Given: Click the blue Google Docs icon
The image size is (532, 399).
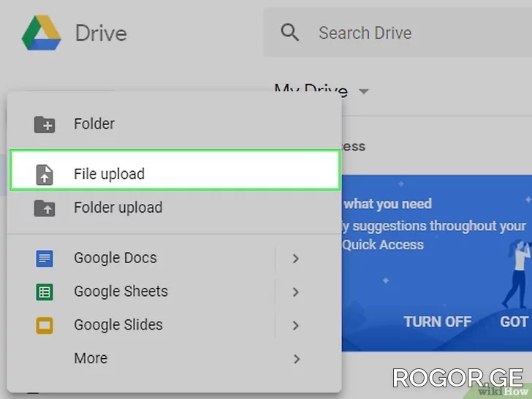Looking at the screenshot, I should click(45, 259).
